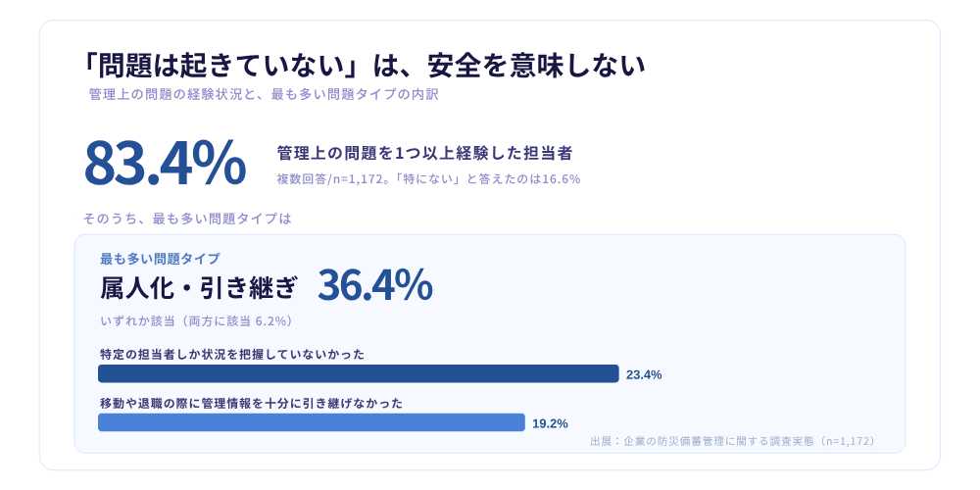Click the small blue 最も多い問題タイプ label

coord(160,258)
